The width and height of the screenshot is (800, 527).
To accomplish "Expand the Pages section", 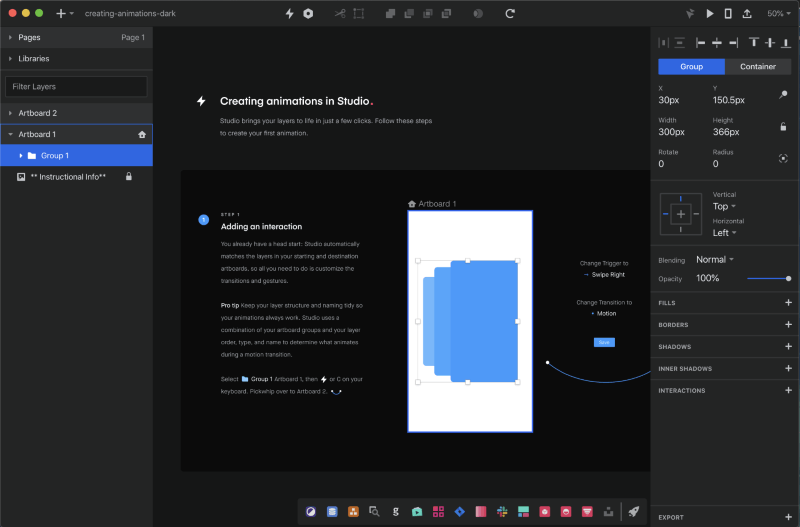I will coord(10,37).
